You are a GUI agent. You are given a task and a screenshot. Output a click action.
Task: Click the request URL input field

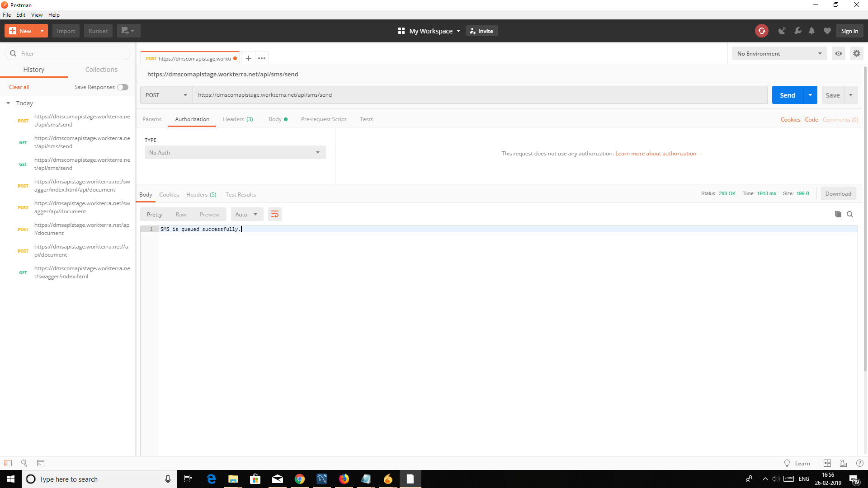(480, 95)
